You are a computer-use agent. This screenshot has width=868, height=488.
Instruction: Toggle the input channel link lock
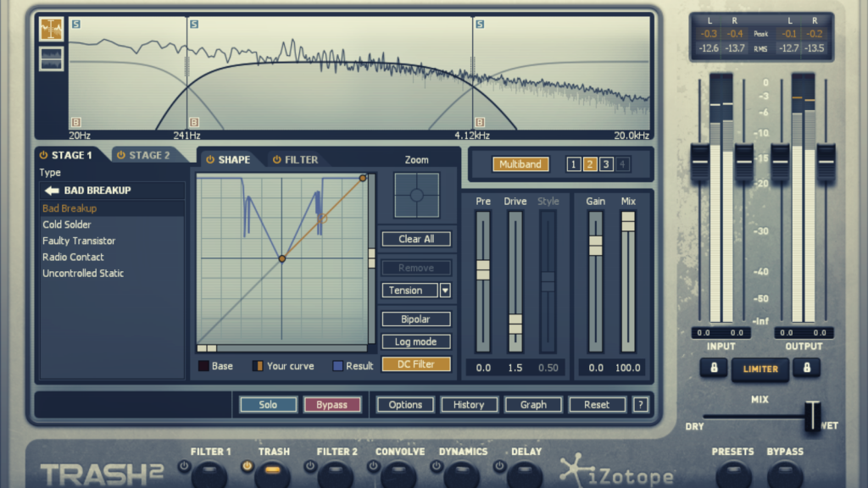[714, 368]
